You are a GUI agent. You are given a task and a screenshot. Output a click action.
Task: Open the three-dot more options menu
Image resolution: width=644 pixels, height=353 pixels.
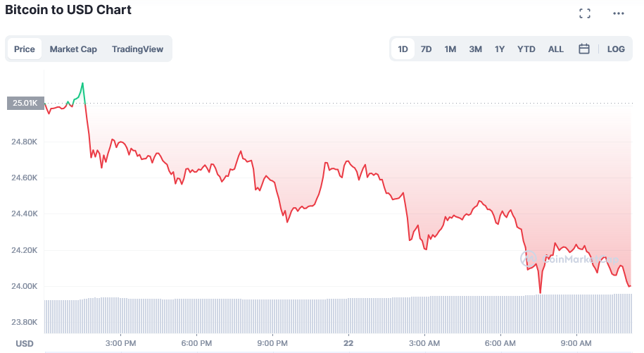pyautogui.click(x=618, y=13)
